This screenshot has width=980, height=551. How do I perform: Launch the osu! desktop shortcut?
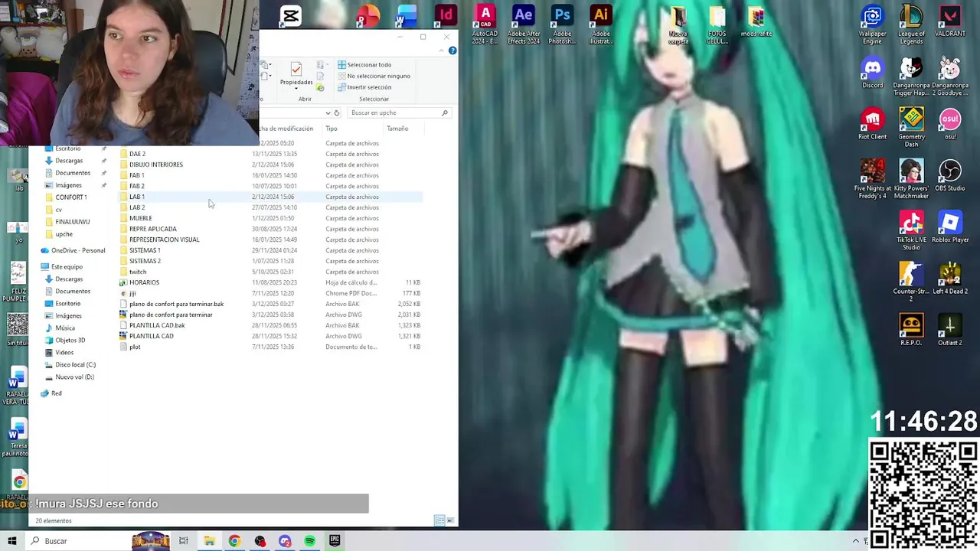pyautogui.click(x=949, y=124)
